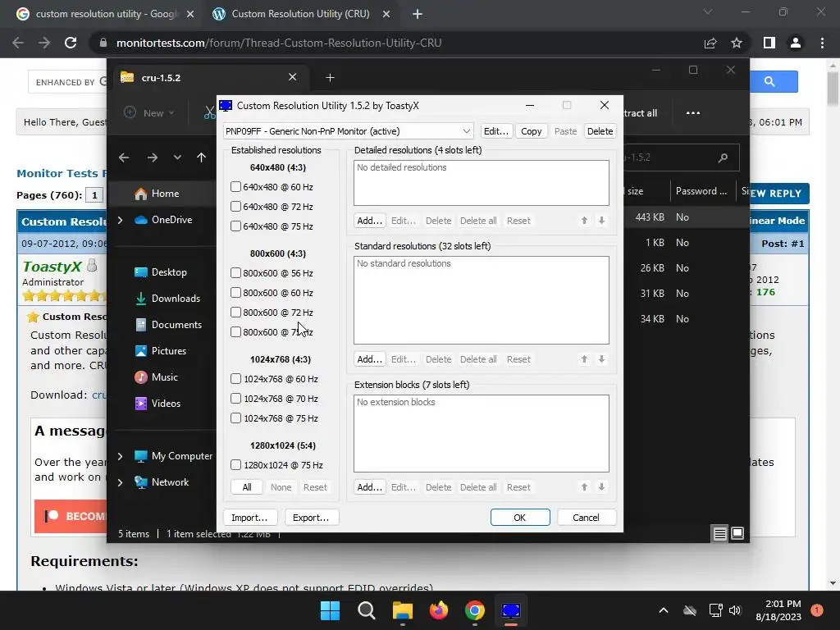Switch to the Google search tab
Image resolution: width=840 pixels, height=630 pixels.
click(104, 15)
